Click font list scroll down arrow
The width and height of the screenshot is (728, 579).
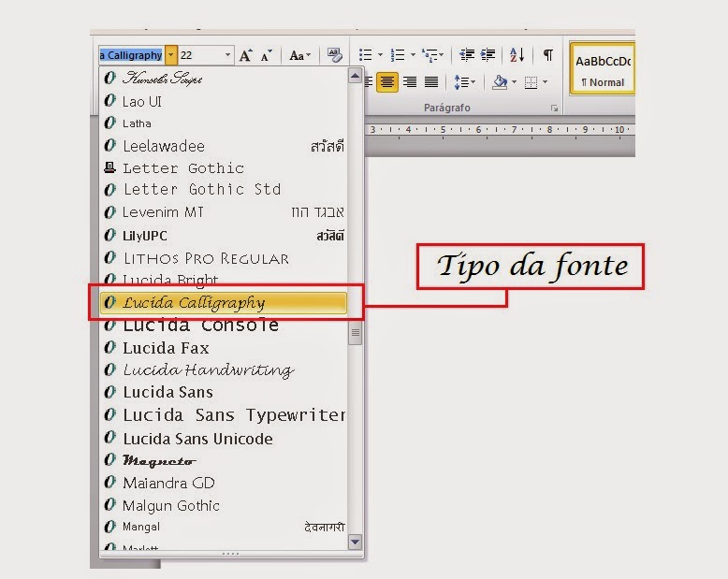(356, 542)
